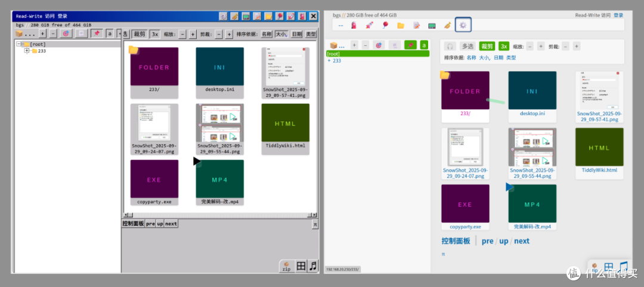Sort by 大小 in left window
644x287 pixels.
[281, 34]
